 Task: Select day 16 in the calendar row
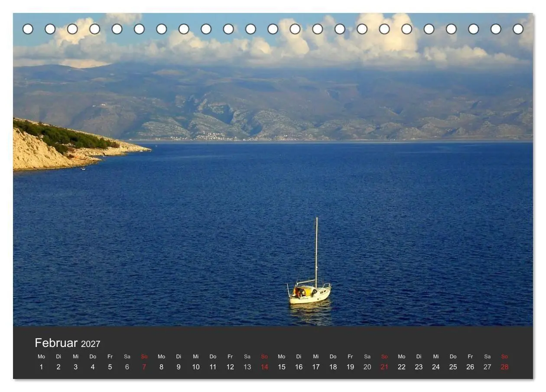(299, 367)
